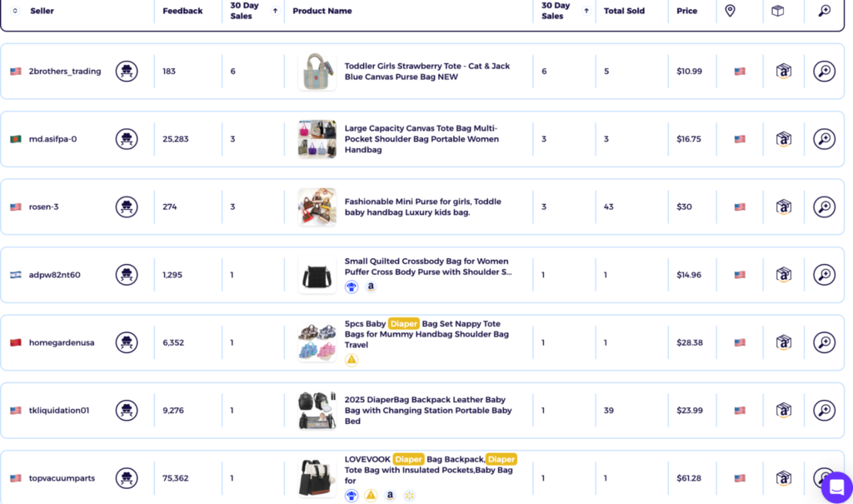This screenshot has width=853, height=504.
Task: Click the magnifier column header icon
Action: pos(824,10)
